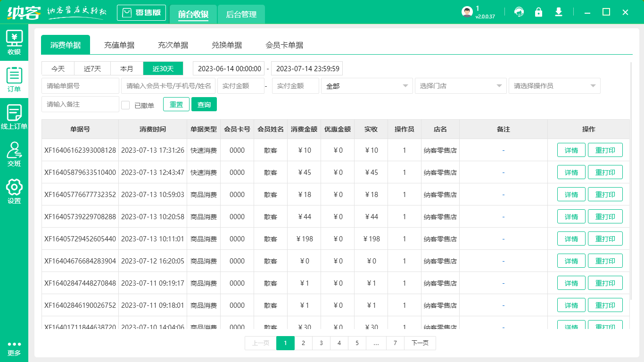Select the 近7天 date range

92,68
